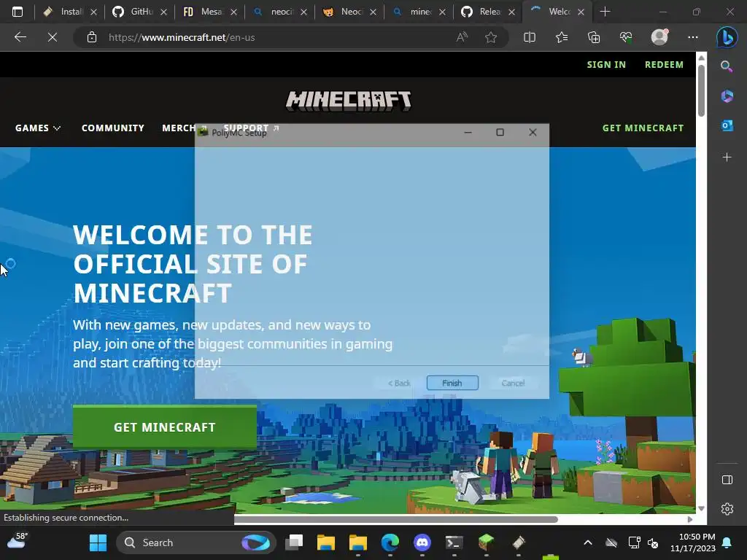
Task: Open the SIGN IN link
Action: click(x=606, y=65)
